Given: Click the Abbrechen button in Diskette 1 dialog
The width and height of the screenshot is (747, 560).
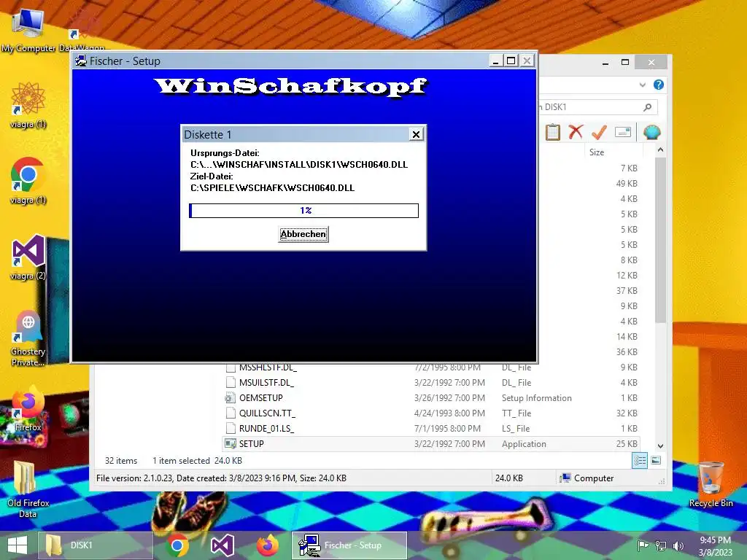Looking at the screenshot, I should (x=303, y=234).
